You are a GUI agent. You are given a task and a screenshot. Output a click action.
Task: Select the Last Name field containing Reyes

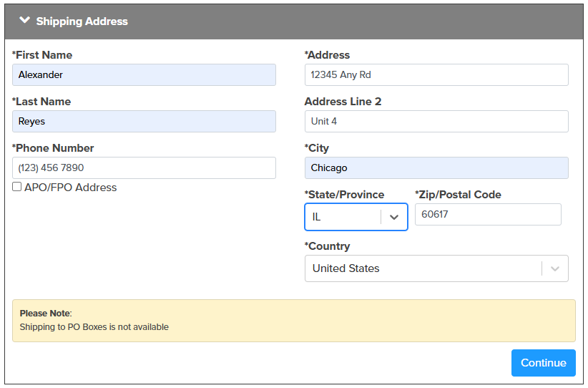click(144, 121)
